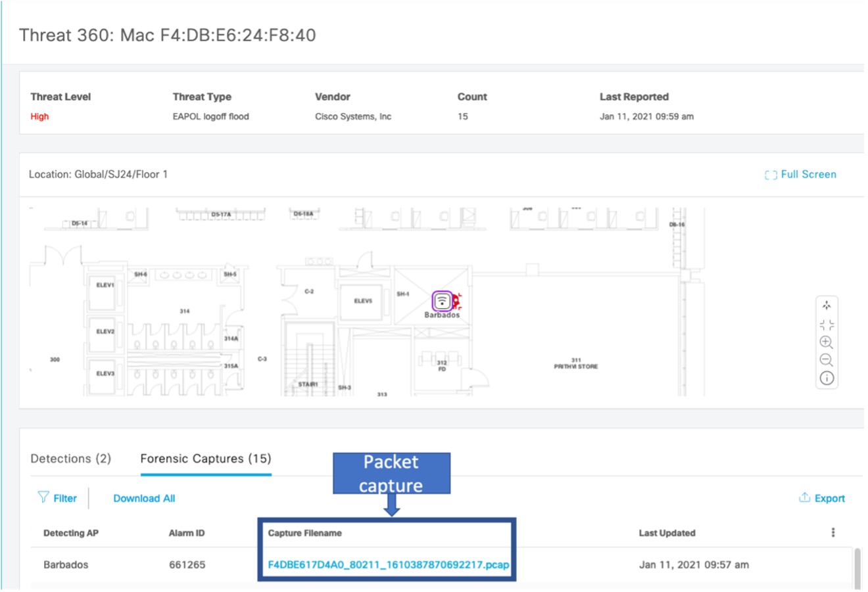Click the Download All link

click(x=144, y=498)
